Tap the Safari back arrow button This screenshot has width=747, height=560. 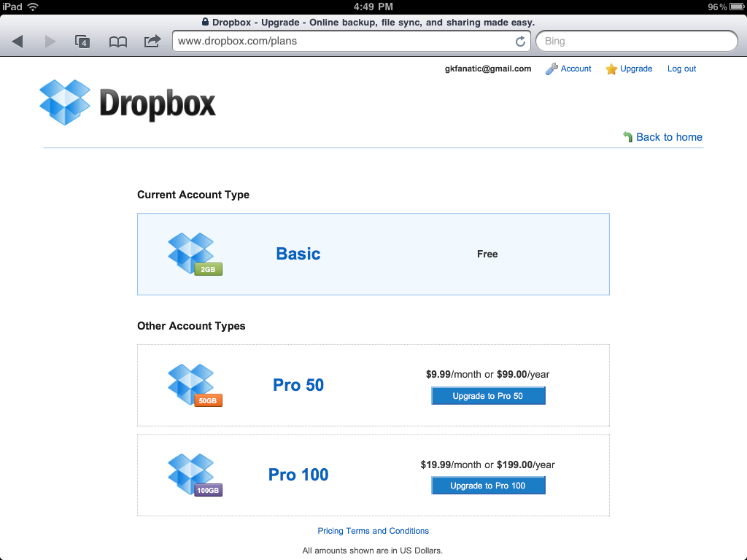(x=18, y=42)
